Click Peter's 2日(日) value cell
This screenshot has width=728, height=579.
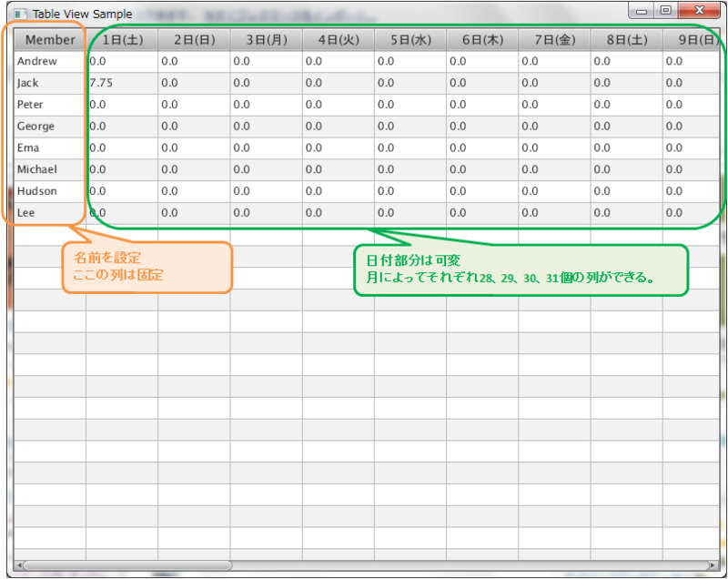click(x=194, y=105)
